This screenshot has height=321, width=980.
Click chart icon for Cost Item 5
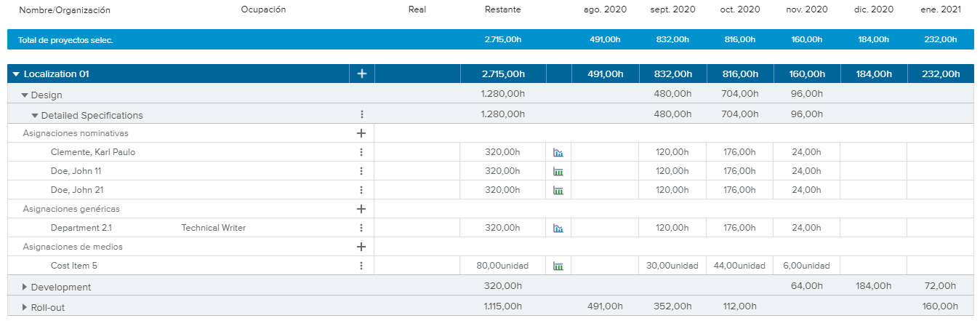(x=558, y=266)
